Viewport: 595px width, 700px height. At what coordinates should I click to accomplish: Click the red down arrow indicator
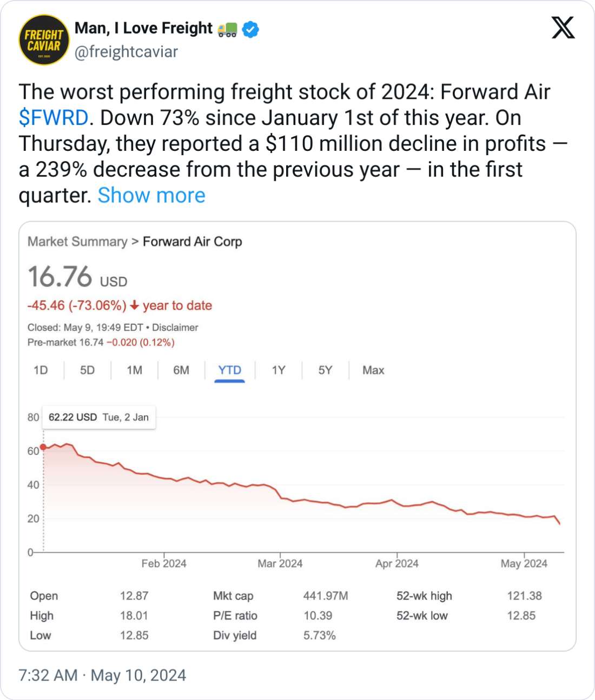click(135, 305)
